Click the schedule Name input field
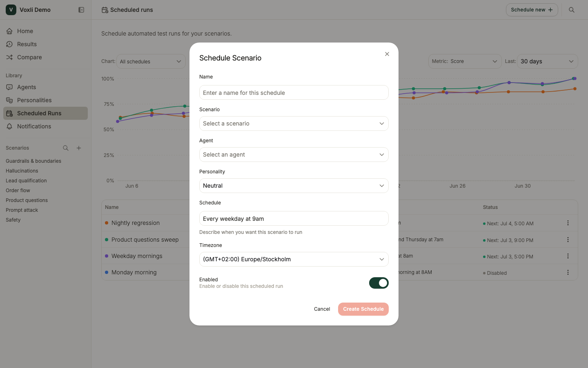Image resolution: width=588 pixels, height=368 pixels. (x=294, y=92)
